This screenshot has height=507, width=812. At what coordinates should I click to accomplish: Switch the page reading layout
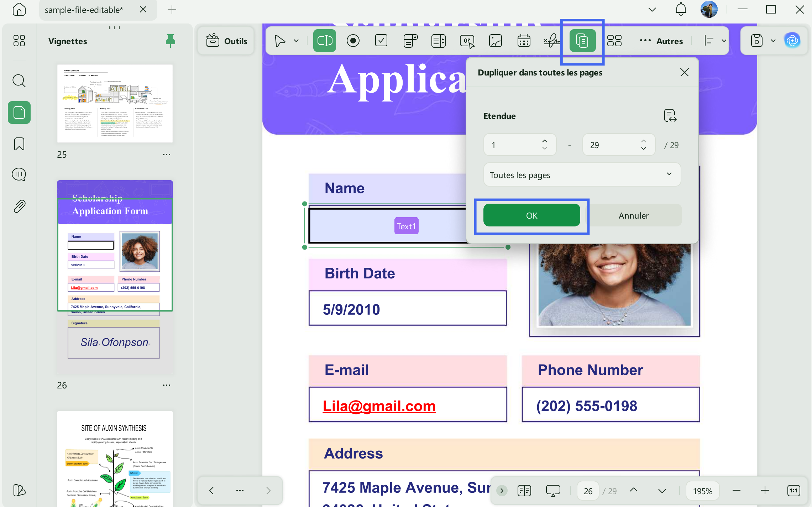pos(524,491)
